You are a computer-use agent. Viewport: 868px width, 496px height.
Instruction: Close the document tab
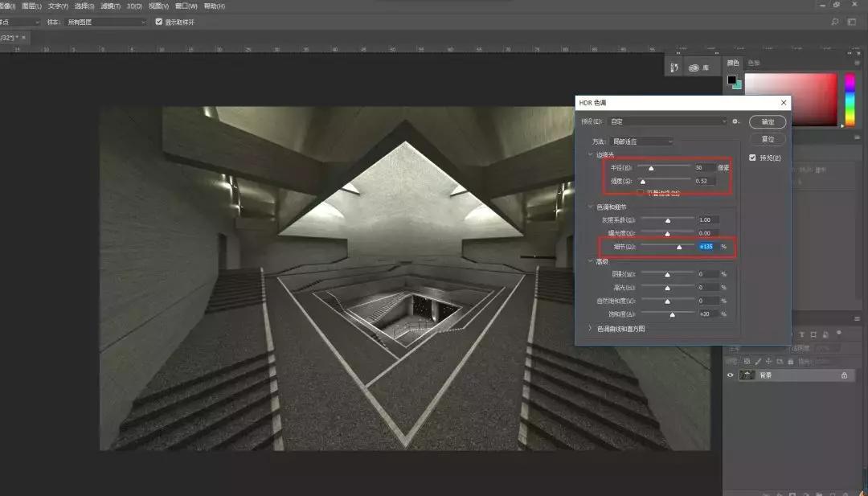pyautogui.click(x=24, y=38)
